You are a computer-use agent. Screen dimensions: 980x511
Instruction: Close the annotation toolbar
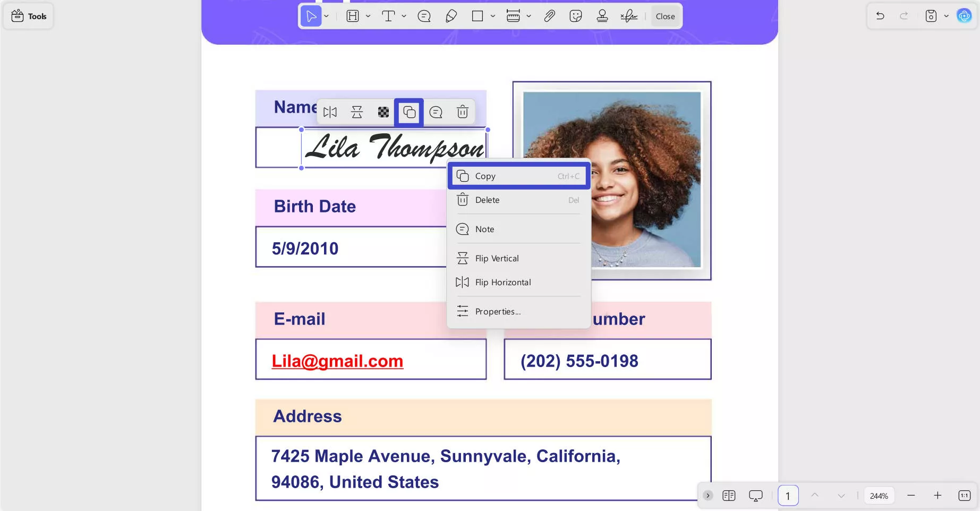click(x=665, y=16)
